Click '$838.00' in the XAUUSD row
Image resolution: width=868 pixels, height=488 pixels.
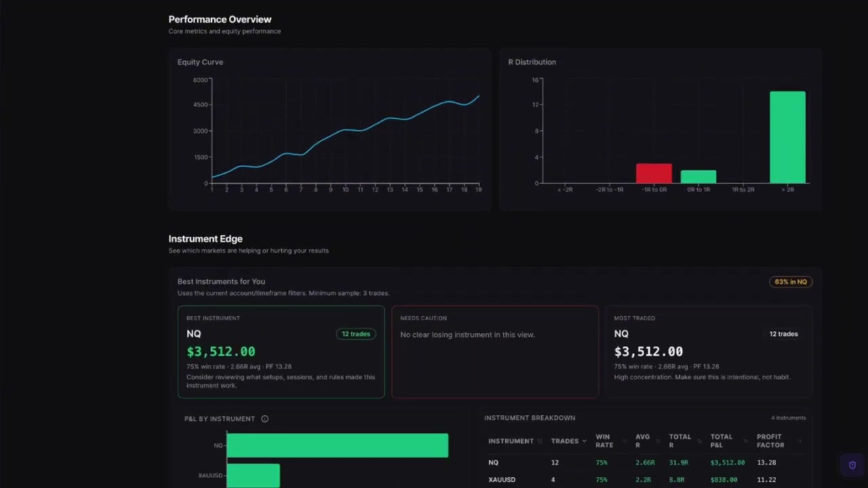point(724,480)
